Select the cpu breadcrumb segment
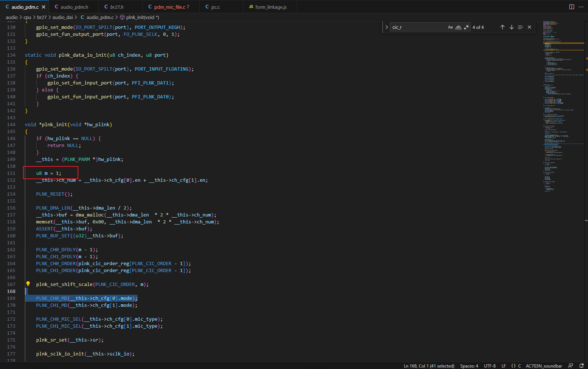The width and height of the screenshot is (588, 369). point(27,17)
